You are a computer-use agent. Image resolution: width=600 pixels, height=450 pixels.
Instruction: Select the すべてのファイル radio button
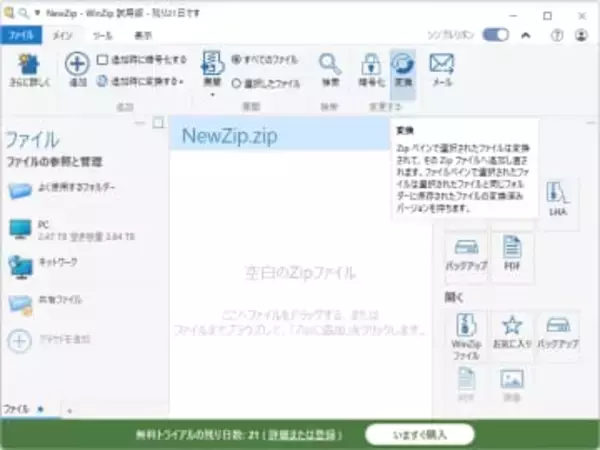click(x=236, y=60)
